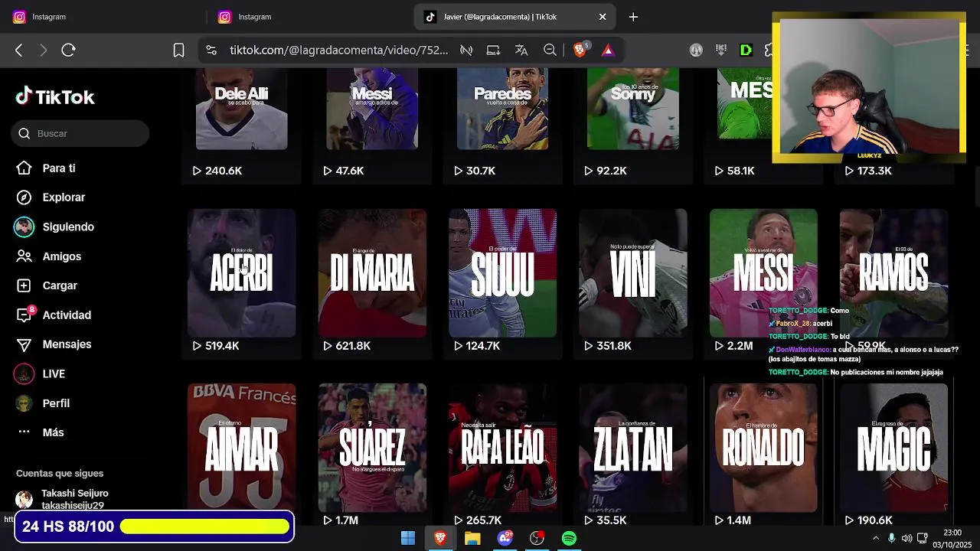Open a new browser tab
The width and height of the screenshot is (980, 551).
[633, 17]
